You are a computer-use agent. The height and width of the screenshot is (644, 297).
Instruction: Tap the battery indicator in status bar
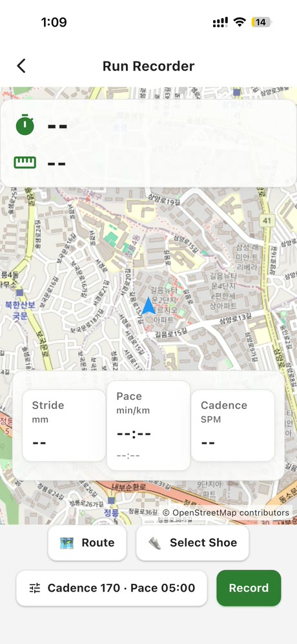pos(261,22)
